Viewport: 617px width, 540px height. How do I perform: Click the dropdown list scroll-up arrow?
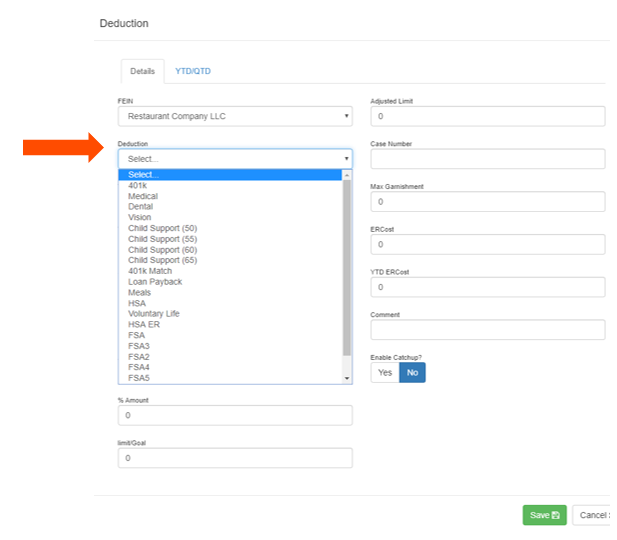pyautogui.click(x=347, y=175)
